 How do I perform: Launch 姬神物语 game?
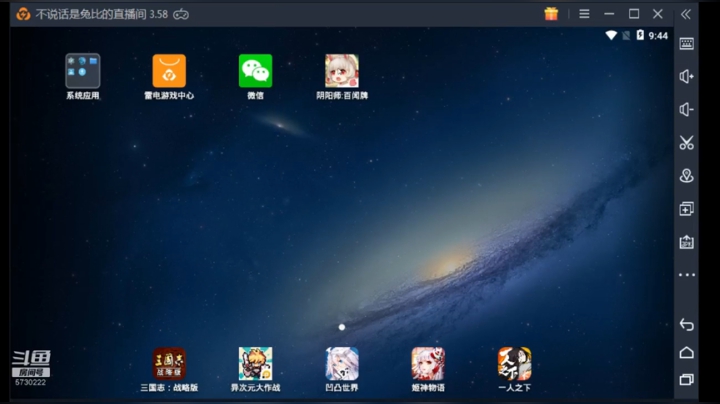pyautogui.click(x=428, y=364)
